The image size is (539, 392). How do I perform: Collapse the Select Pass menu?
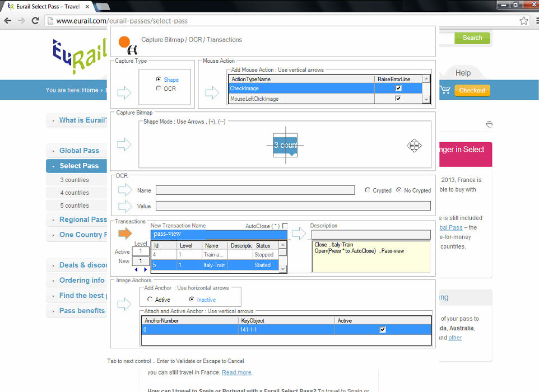76,166
